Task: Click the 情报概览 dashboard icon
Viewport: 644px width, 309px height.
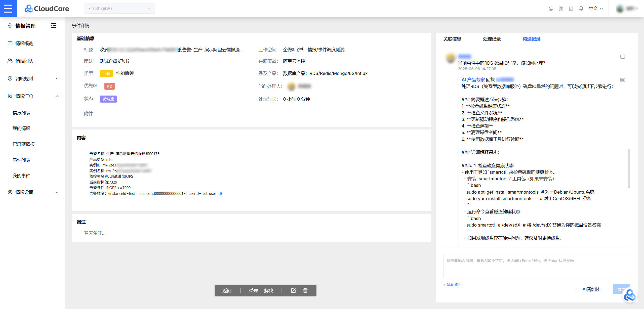Action: tap(10, 43)
